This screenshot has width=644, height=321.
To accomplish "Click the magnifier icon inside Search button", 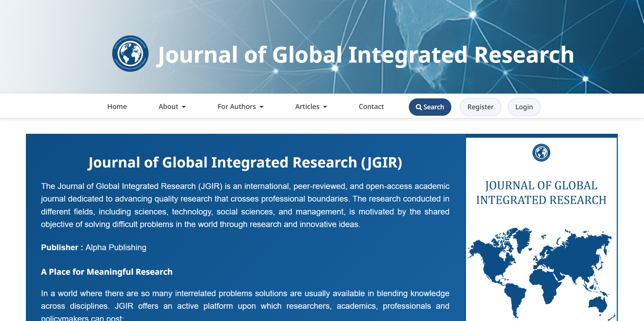I will pyautogui.click(x=419, y=107).
